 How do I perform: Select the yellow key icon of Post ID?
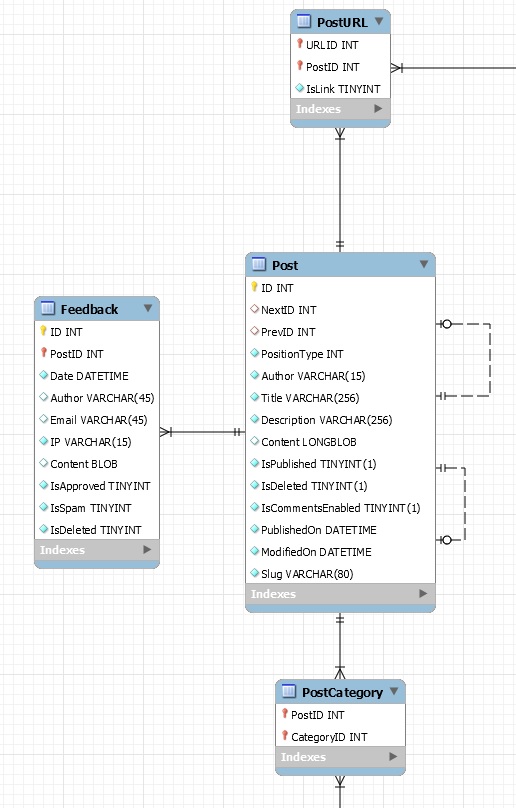[x=254, y=287]
